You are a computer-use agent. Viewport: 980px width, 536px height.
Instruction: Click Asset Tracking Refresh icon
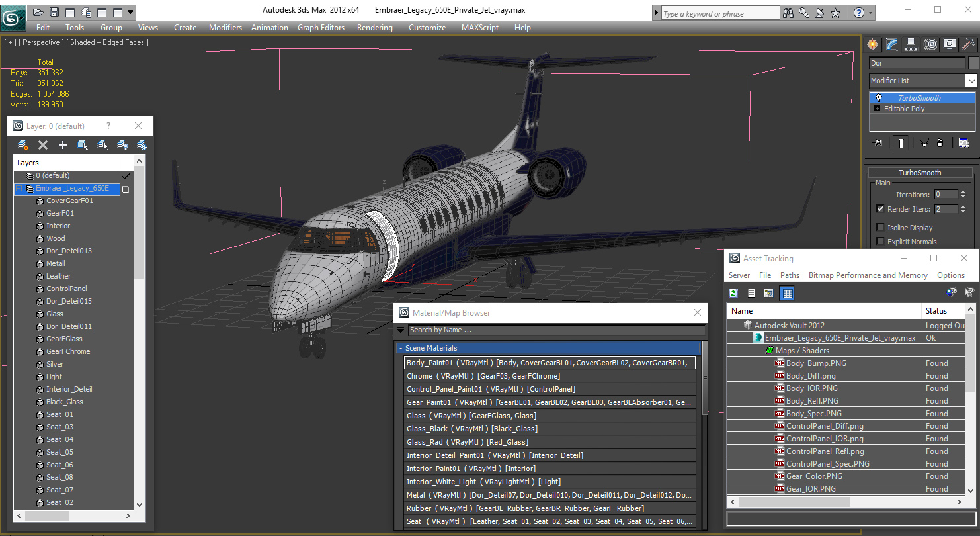pos(733,293)
